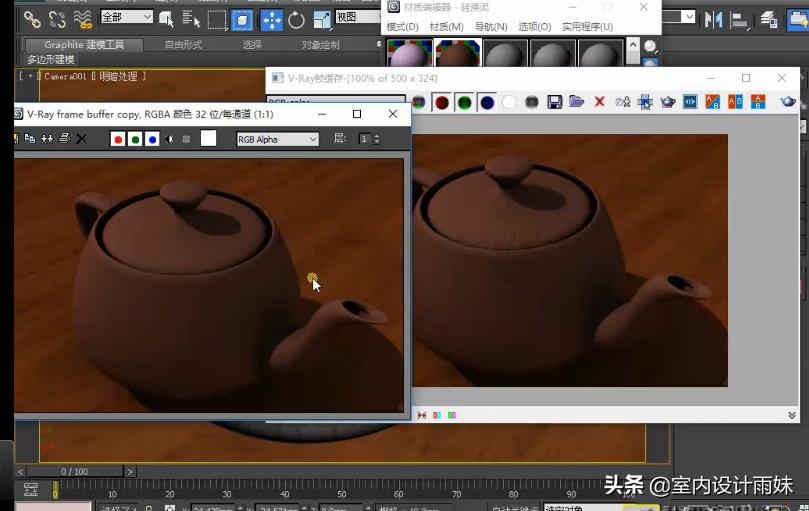Open the 实用程序(U) menu
Image resolution: width=809 pixels, height=511 pixels.
click(585, 27)
